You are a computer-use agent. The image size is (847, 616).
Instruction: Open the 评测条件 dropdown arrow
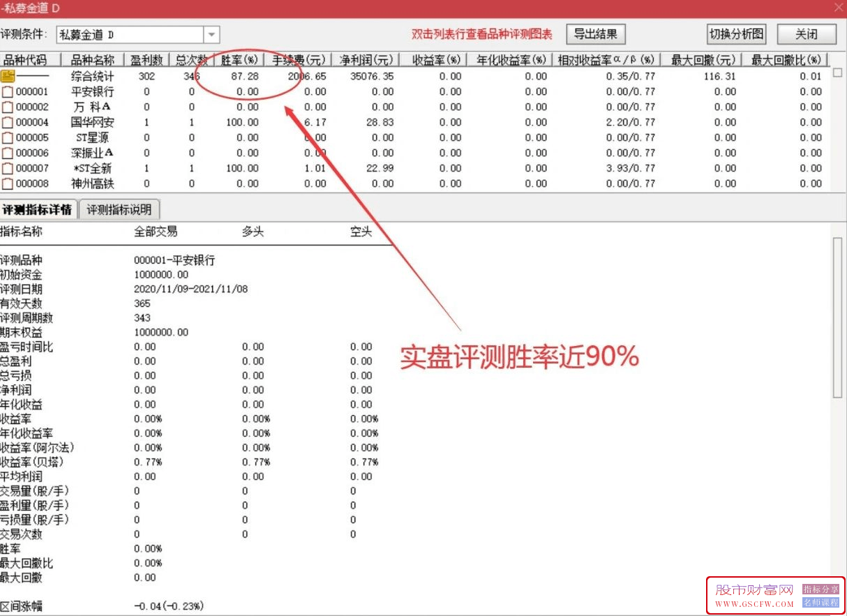[x=211, y=34]
